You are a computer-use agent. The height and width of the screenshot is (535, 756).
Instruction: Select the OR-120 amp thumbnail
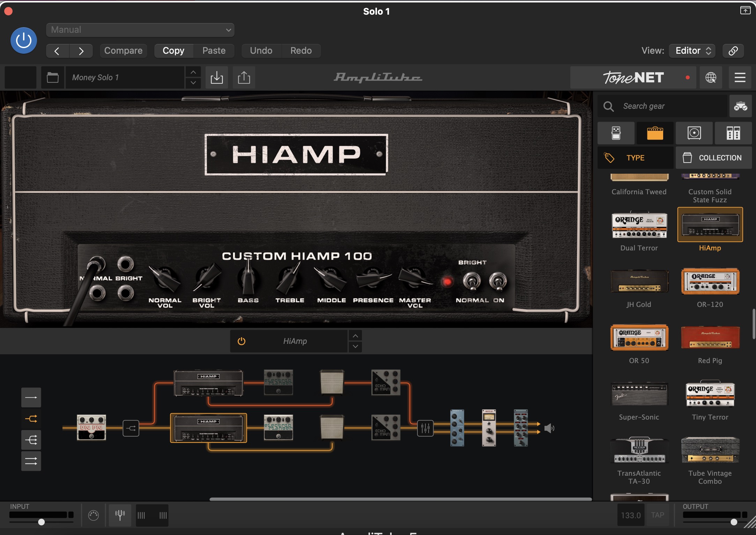(710, 281)
